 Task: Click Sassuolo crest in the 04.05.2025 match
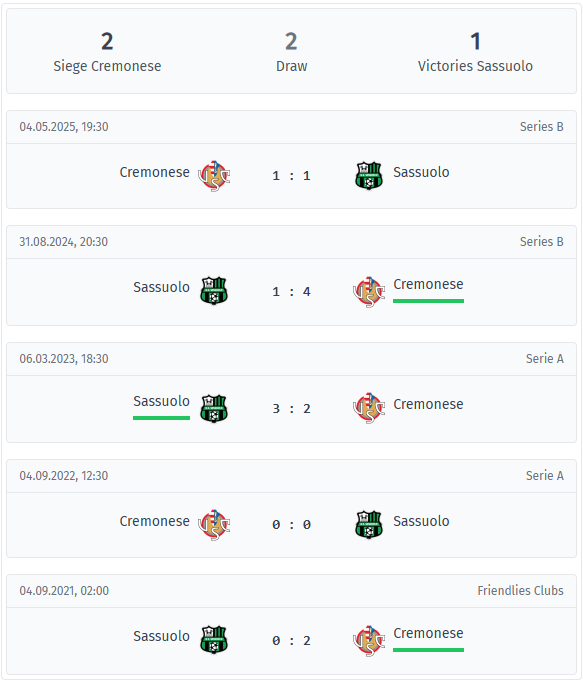pos(369,176)
